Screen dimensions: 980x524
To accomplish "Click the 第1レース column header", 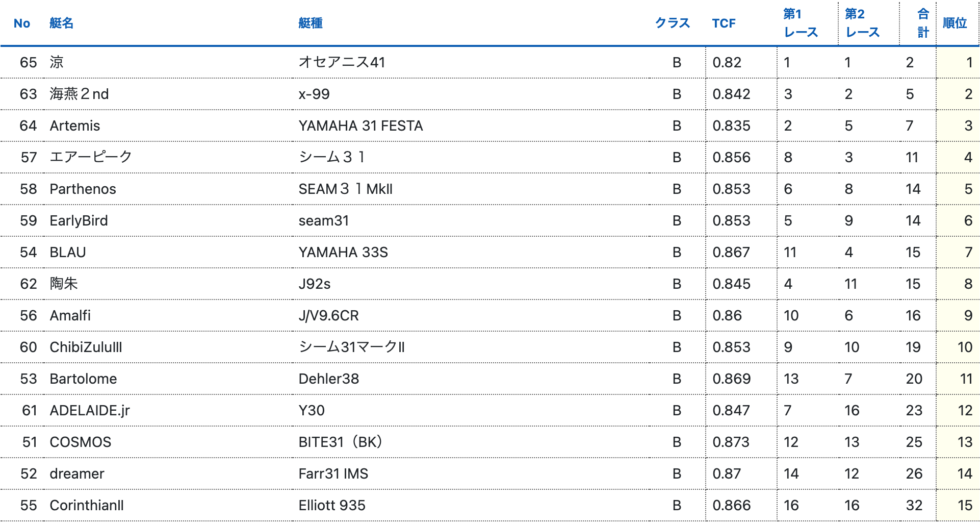I will pos(800,23).
